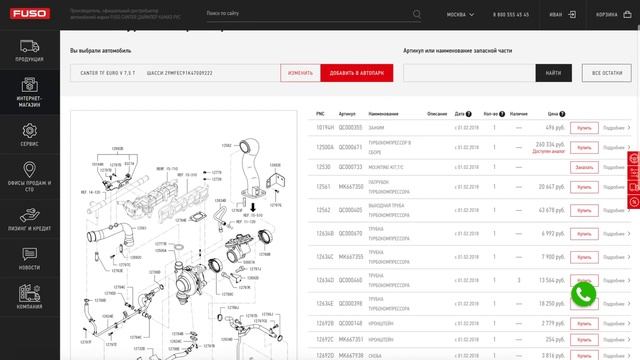
Task: Click PNC cell 12530
Action: pyautogui.click(x=323, y=167)
